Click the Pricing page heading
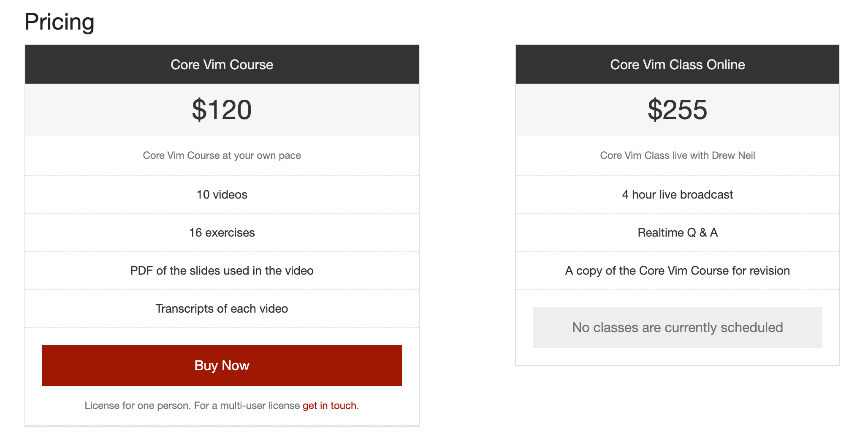The image size is (868, 447). [59, 22]
